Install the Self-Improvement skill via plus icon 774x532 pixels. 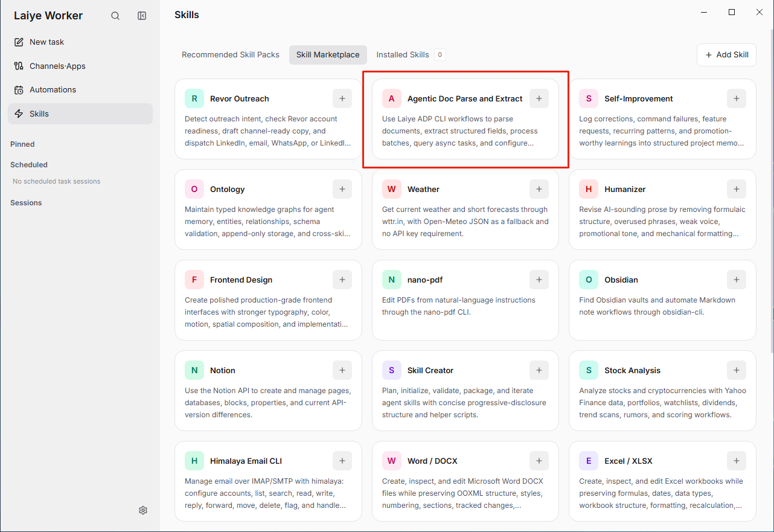click(x=737, y=98)
